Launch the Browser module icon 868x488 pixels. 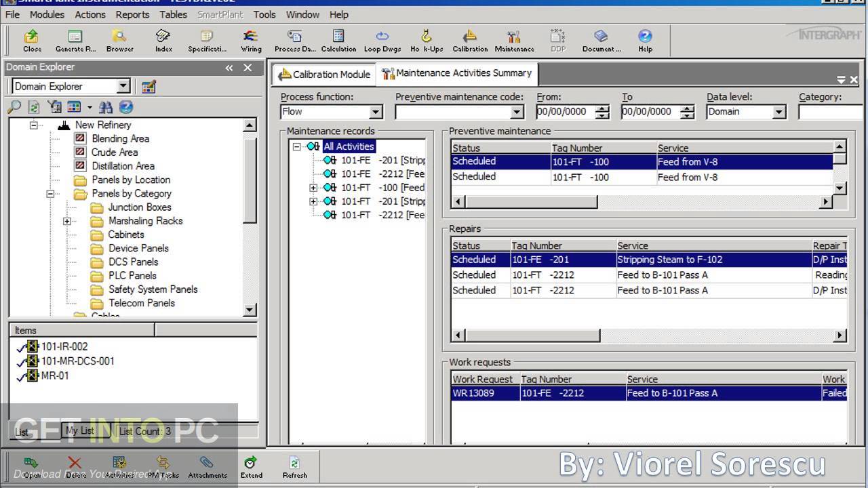pos(119,41)
